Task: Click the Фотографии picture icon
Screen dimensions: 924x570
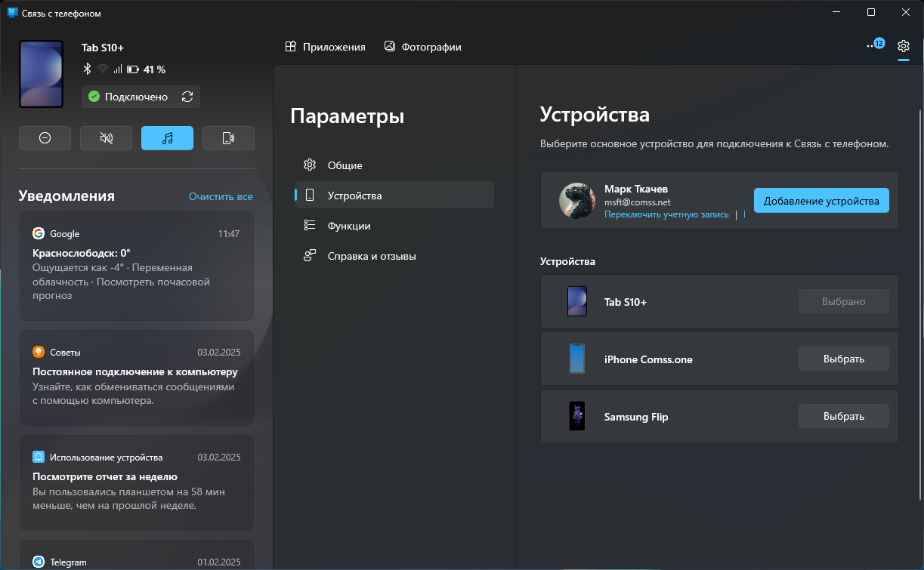Action: pos(390,46)
